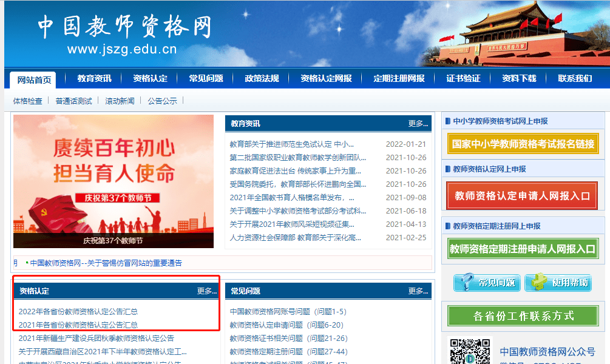Show more in the 常见问题 panel header
610x364 pixels.
[x=418, y=291]
